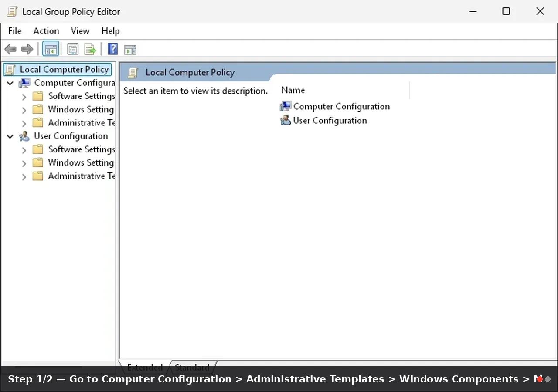Expand Administrative Templates under User Configuration

[x=24, y=176]
